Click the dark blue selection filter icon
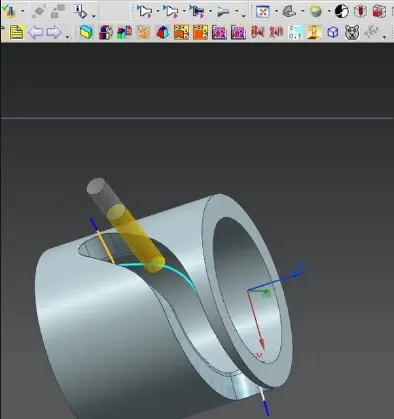The width and height of the screenshot is (394, 419). [197, 11]
